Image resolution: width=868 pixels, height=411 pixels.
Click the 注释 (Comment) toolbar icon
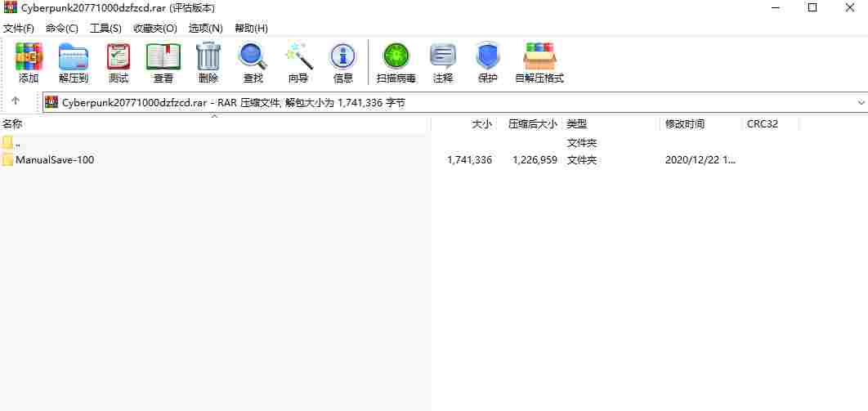coord(443,57)
